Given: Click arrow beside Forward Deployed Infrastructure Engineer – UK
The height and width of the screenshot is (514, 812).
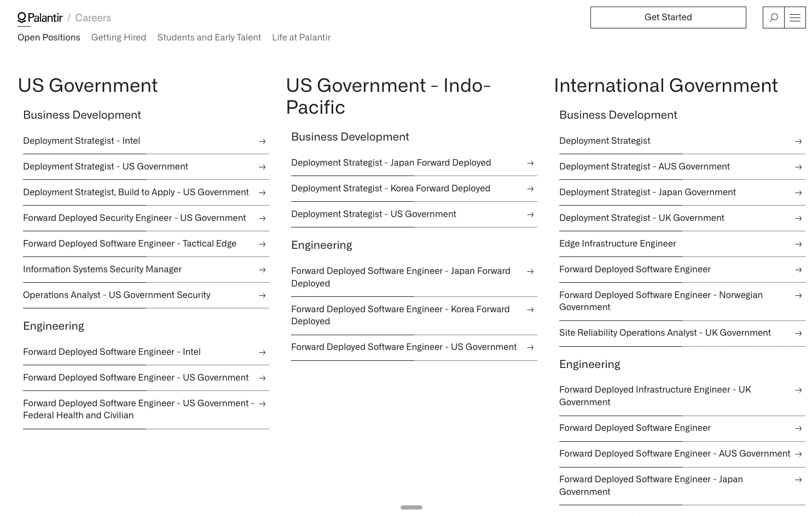Looking at the screenshot, I should tap(798, 390).
